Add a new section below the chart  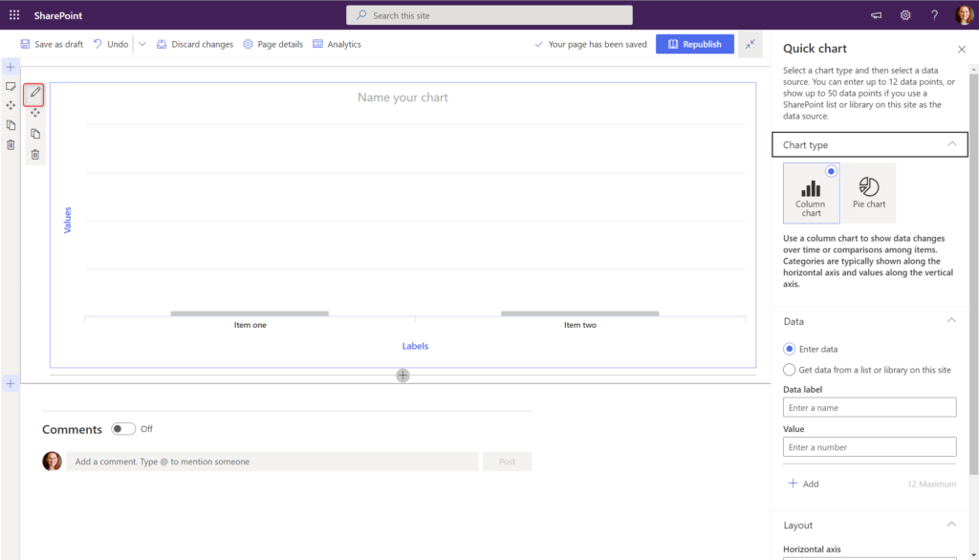click(11, 384)
